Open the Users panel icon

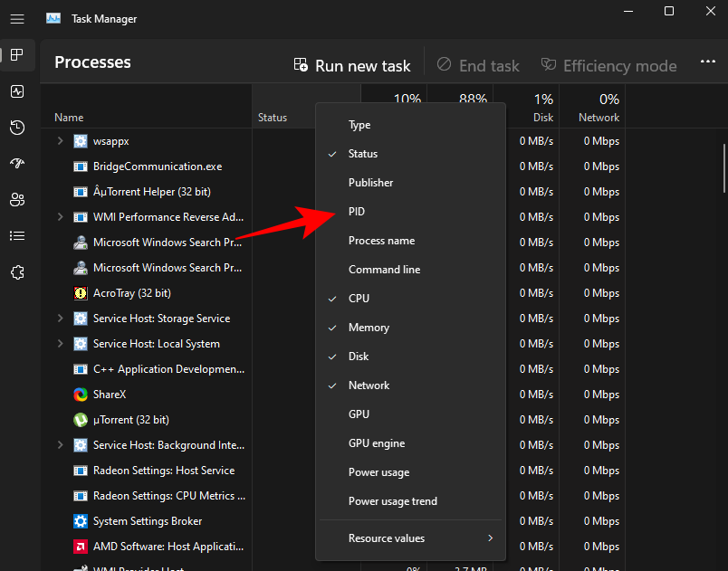pyautogui.click(x=17, y=199)
